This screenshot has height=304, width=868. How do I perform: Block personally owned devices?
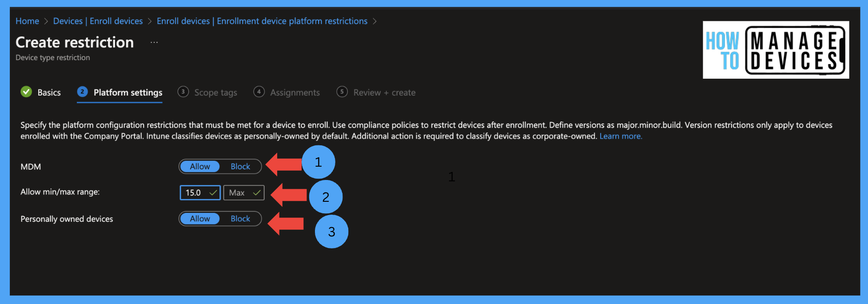[x=240, y=219]
